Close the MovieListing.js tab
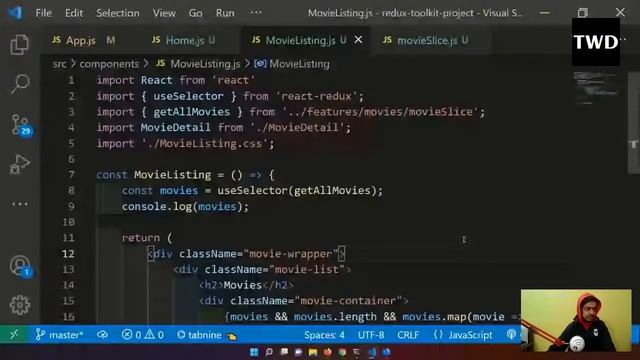640x360 pixels. tap(358, 40)
